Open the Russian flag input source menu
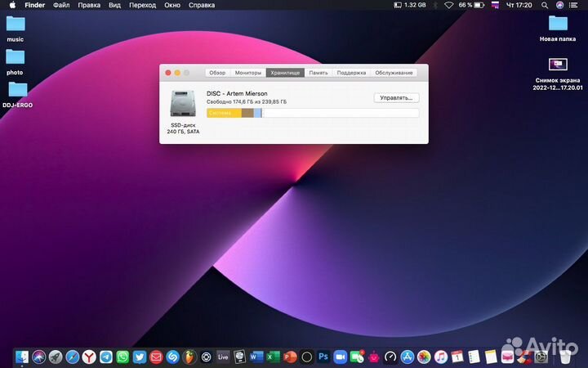Screen dimensions: 588x368 coord(496,5)
